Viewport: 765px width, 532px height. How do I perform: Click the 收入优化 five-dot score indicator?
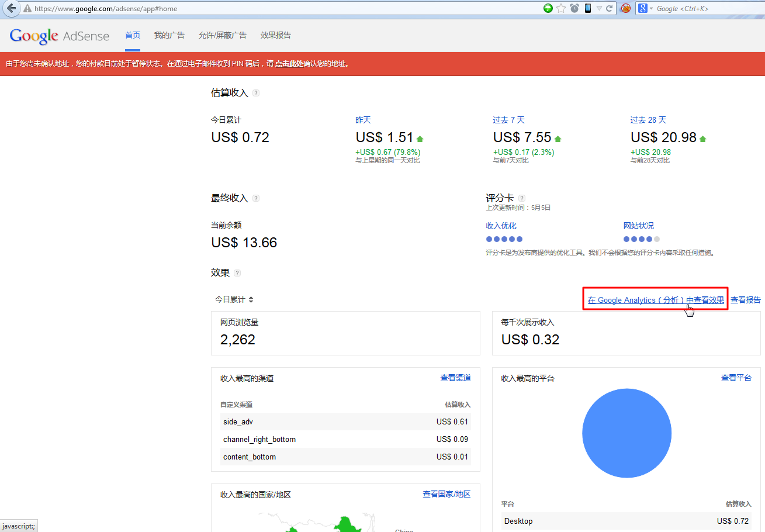pyautogui.click(x=504, y=239)
